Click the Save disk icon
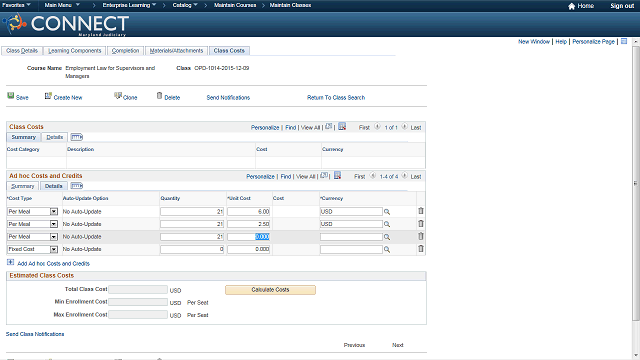640x360 pixels. [x=11, y=96]
